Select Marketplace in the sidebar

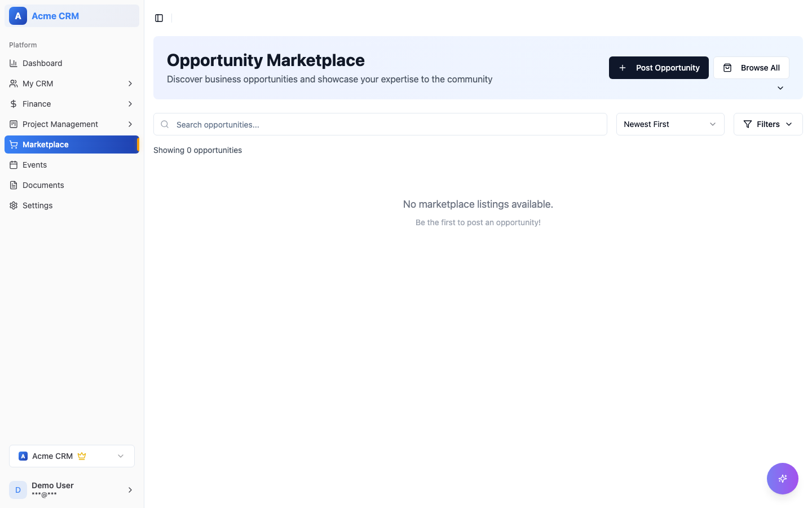[x=72, y=144]
